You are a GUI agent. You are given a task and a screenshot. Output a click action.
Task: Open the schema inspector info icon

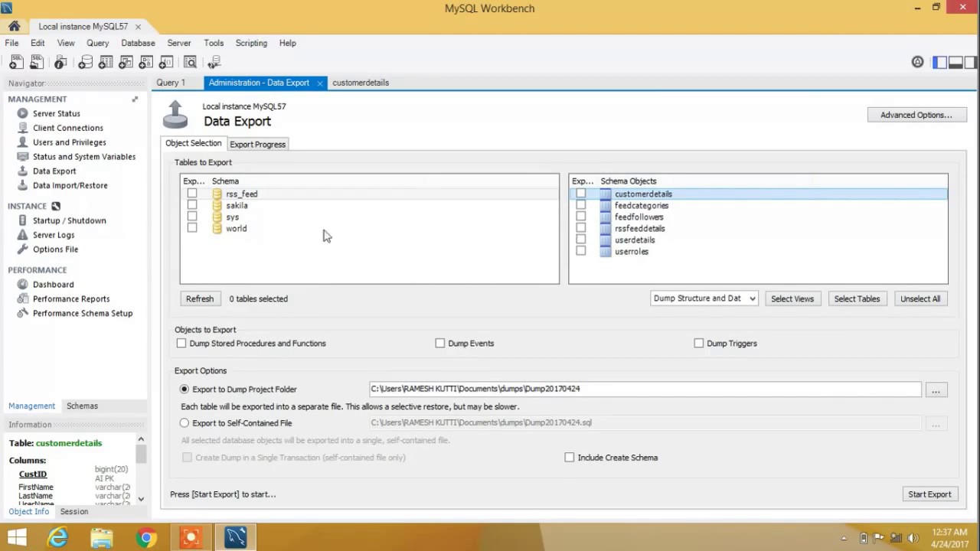click(60, 62)
